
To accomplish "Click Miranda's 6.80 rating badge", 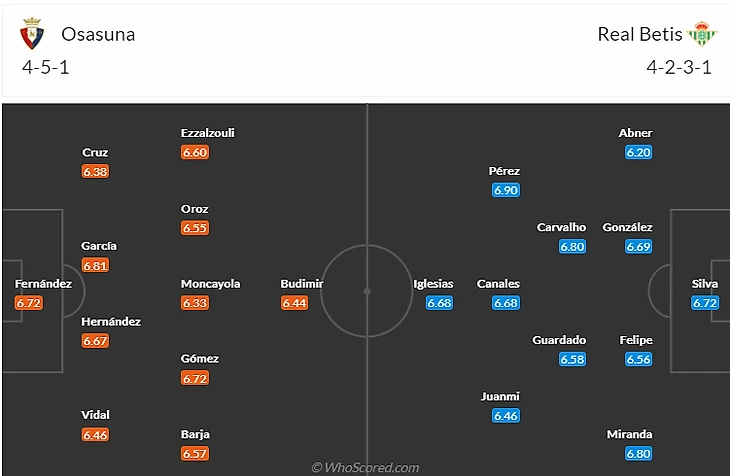I will click(x=638, y=454).
